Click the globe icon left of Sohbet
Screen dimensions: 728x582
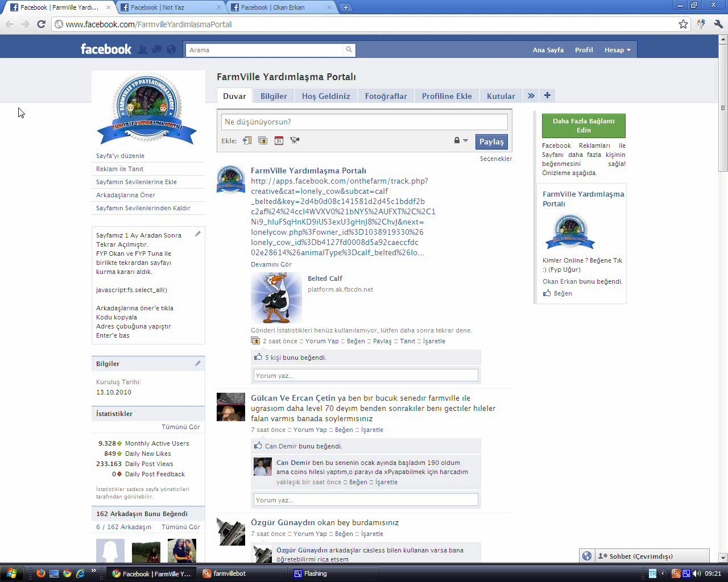[x=587, y=556]
